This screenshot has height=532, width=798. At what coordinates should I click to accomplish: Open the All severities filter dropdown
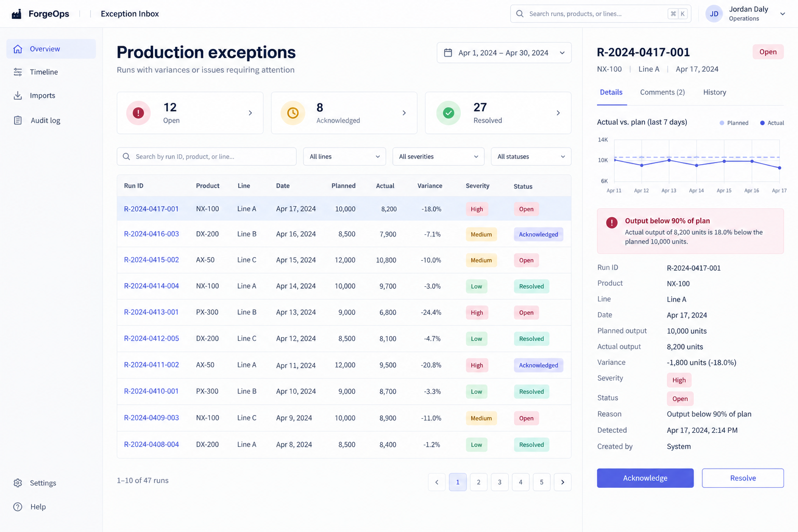click(438, 156)
